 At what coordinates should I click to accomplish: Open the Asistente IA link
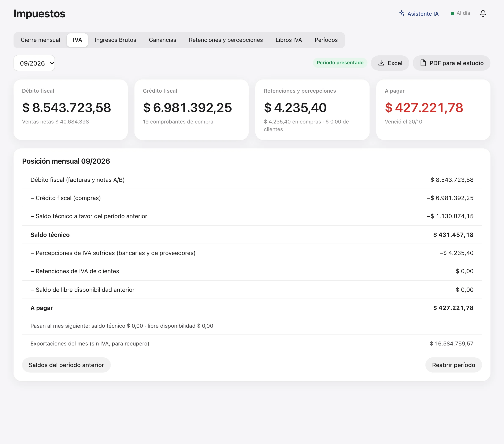[x=419, y=14]
